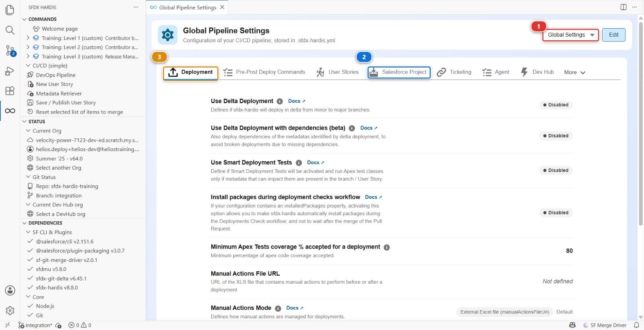This screenshot has width=644, height=330.
Task: Click info icon beside Delta Deployment with dependencies
Action: click(352, 128)
